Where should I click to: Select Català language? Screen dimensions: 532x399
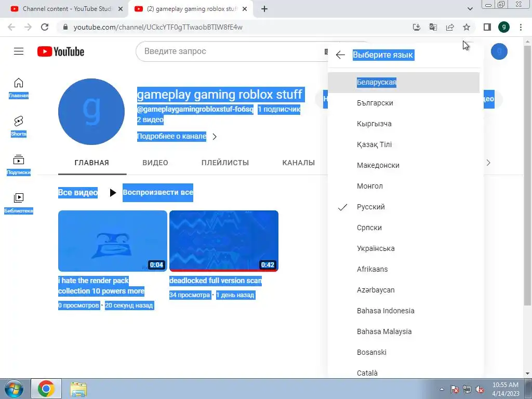point(403,370)
